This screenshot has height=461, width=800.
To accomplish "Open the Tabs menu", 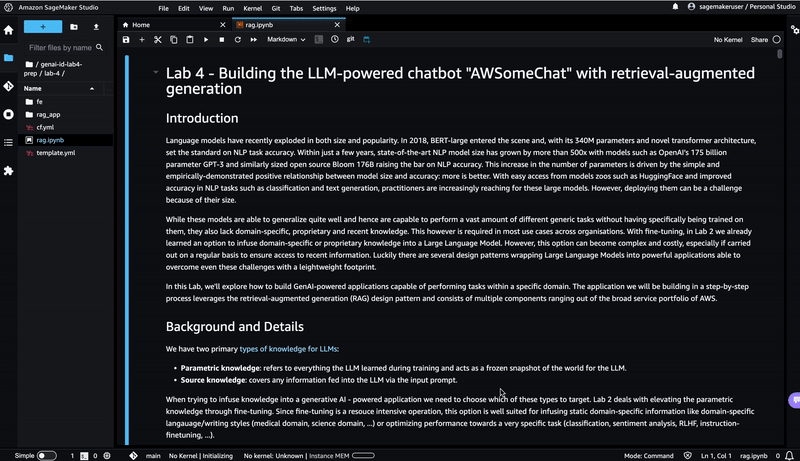I will click(296, 8).
